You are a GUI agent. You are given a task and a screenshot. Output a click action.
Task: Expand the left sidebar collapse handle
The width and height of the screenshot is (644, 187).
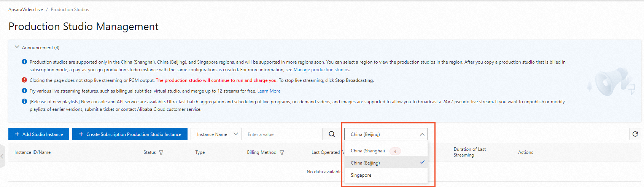[x=2, y=156]
